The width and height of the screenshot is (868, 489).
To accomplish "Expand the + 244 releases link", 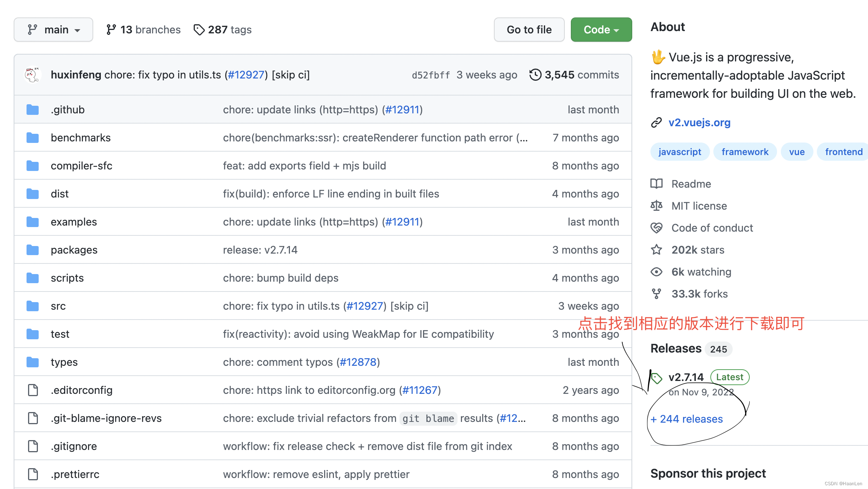I will (687, 419).
